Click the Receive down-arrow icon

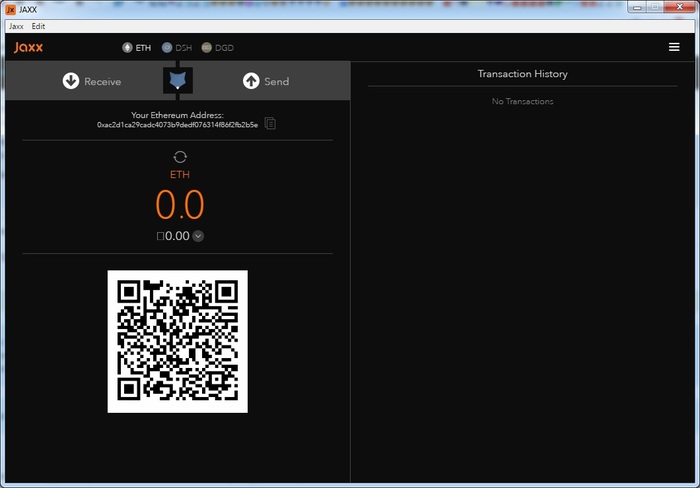pos(71,81)
